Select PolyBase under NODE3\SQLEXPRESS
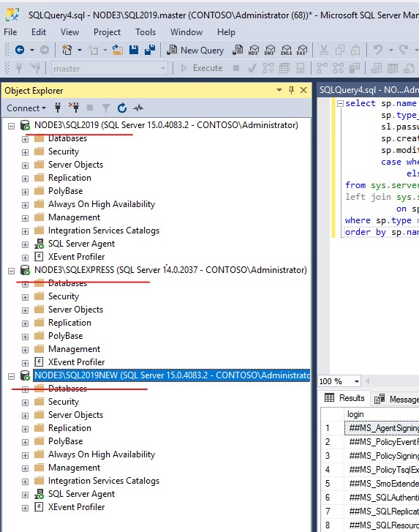 tap(65, 336)
